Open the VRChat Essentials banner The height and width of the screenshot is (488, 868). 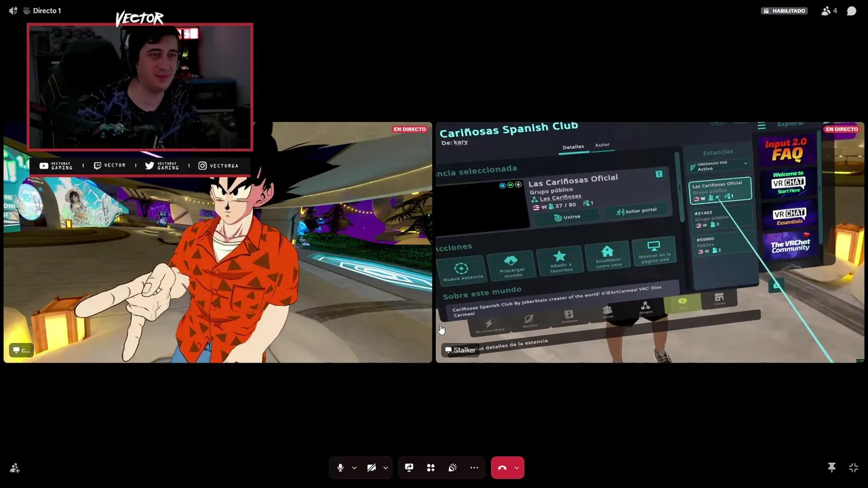(x=789, y=216)
